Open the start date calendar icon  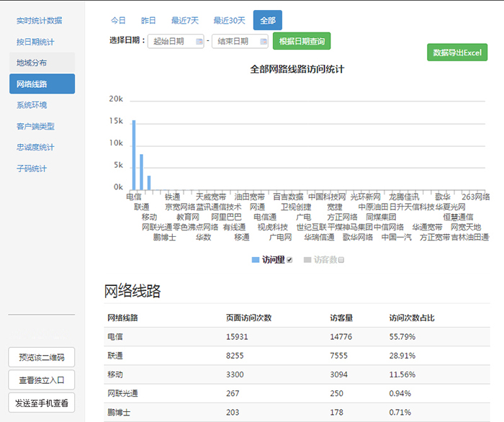pos(199,42)
